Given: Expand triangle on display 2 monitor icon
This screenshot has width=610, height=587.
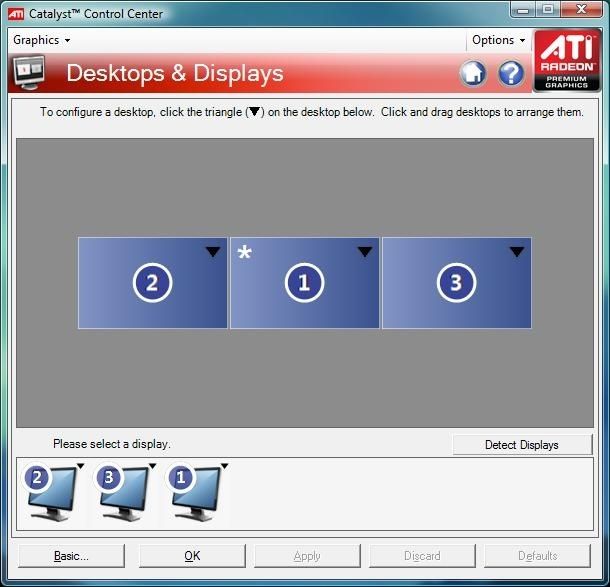Looking at the screenshot, I should [81, 466].
